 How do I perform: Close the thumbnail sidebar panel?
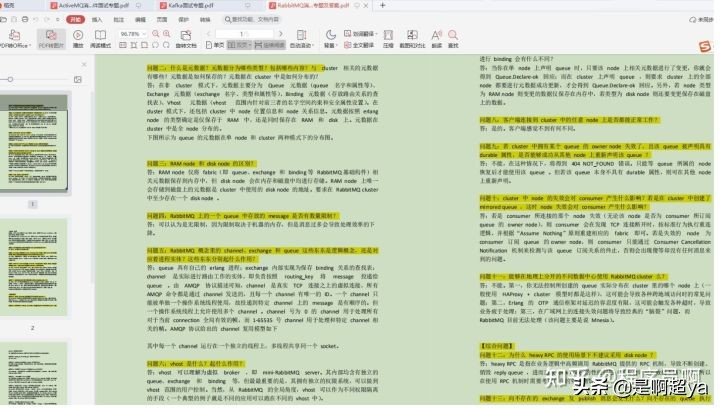(x=84, y=64)
